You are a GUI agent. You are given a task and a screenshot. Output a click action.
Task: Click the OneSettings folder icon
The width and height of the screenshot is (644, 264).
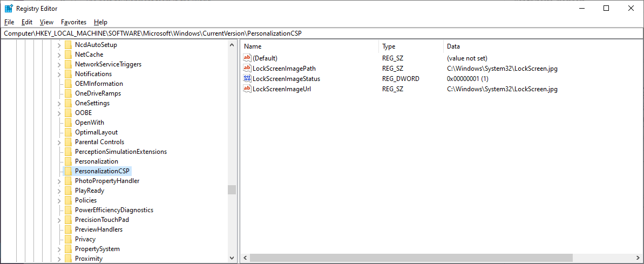point(68,103)
